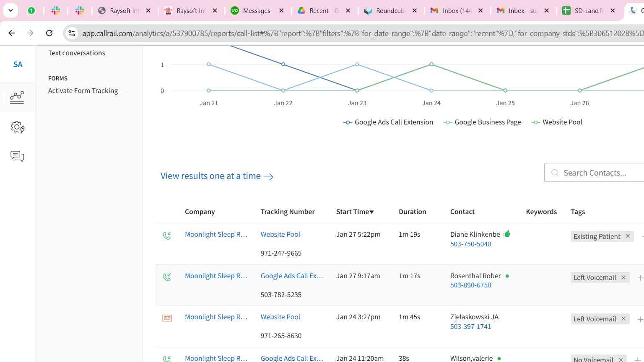Add a tag to Rosenthal Rober row

click(640, 278)
